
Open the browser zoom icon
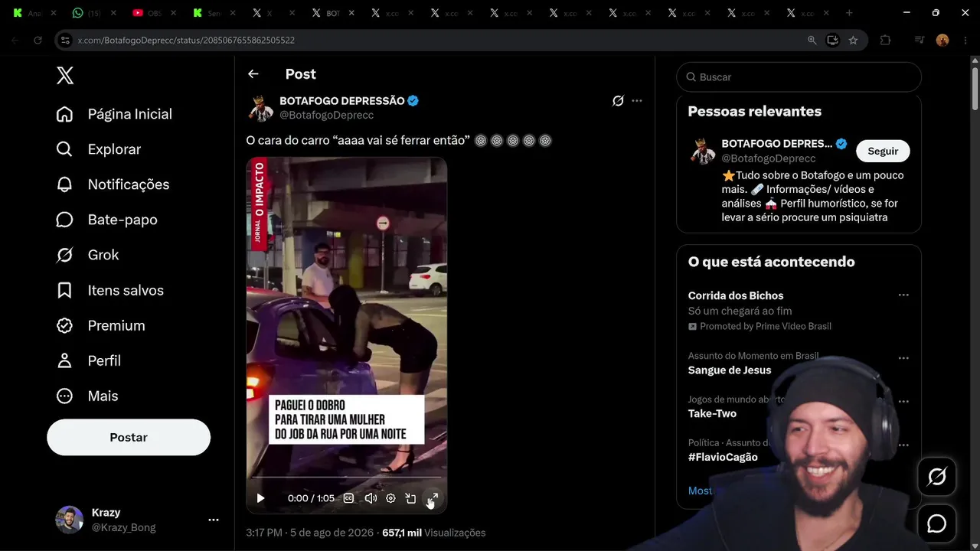click(812, 40)
